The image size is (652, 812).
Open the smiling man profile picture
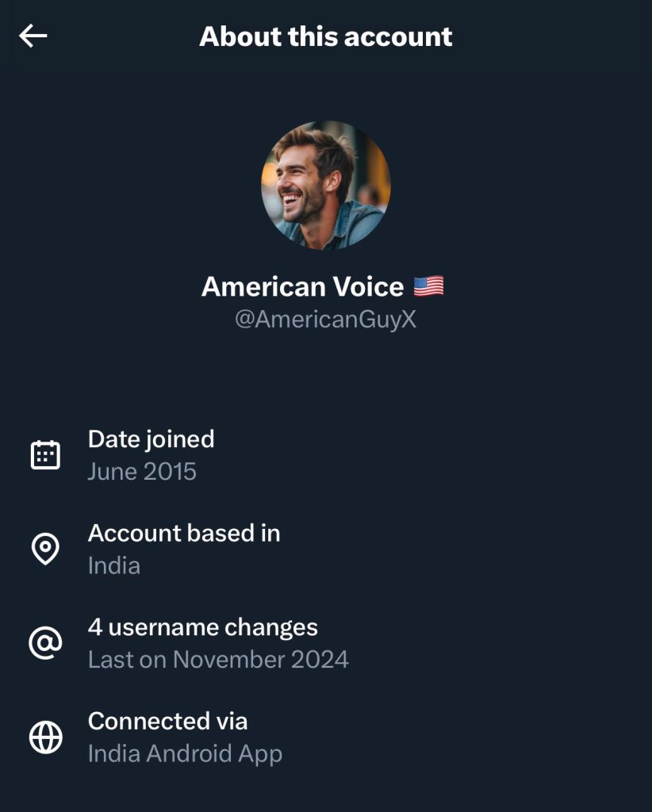[x=326, y=185]
